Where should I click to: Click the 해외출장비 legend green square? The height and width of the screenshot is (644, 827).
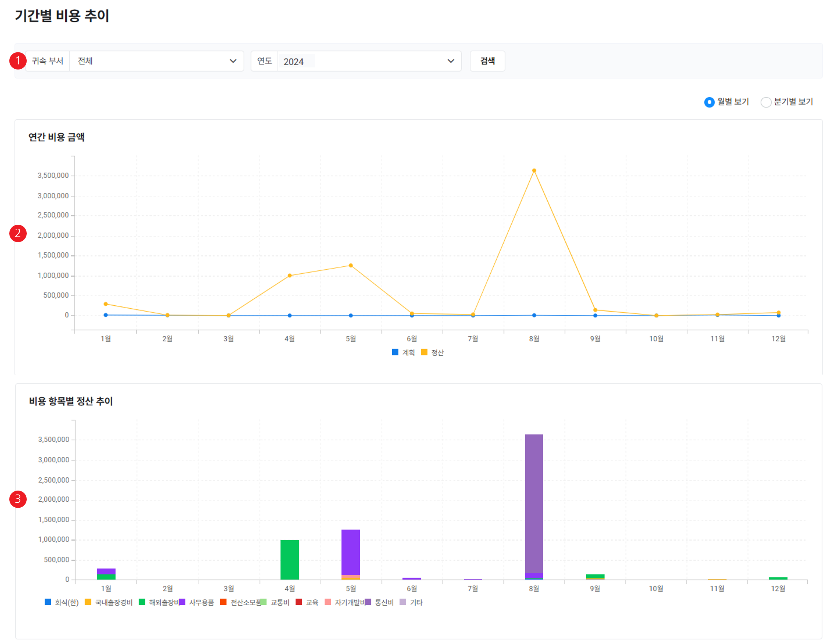[142, 602]
